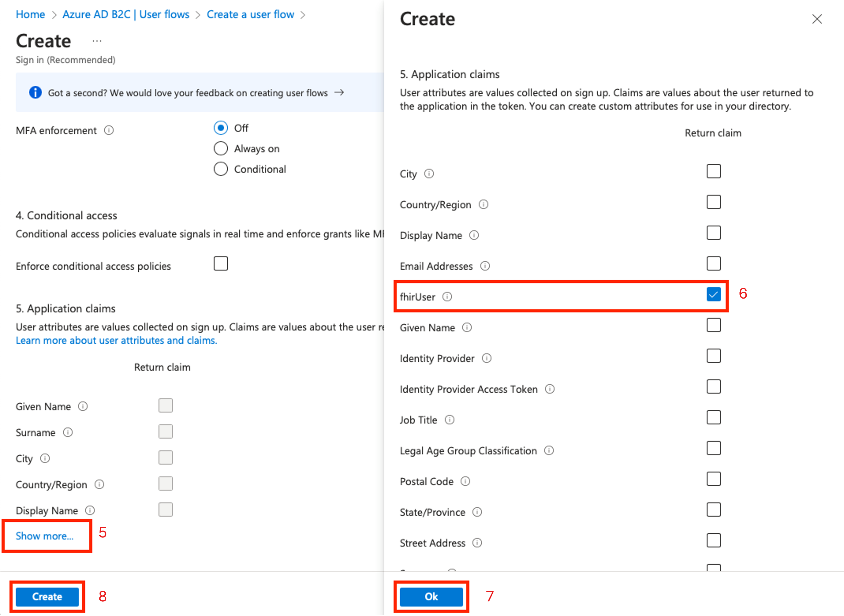Open Learn more about user attributes link
844x616 pixels.
[116, 340]
